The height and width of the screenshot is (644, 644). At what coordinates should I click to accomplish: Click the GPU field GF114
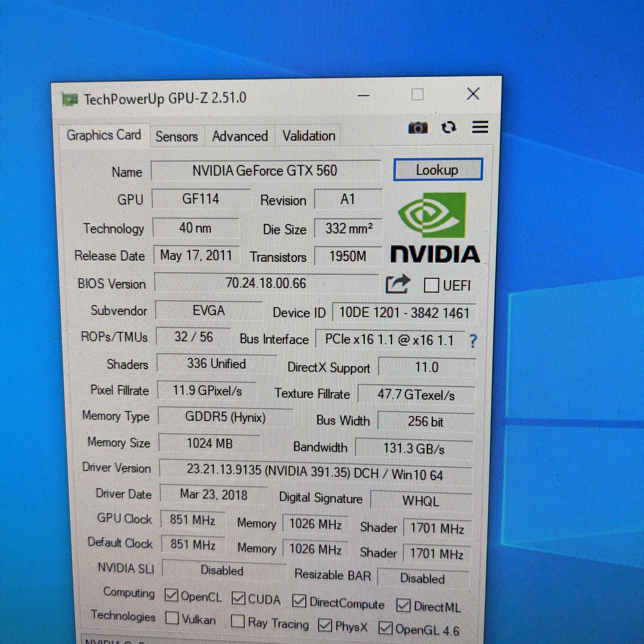pos(201,199)
